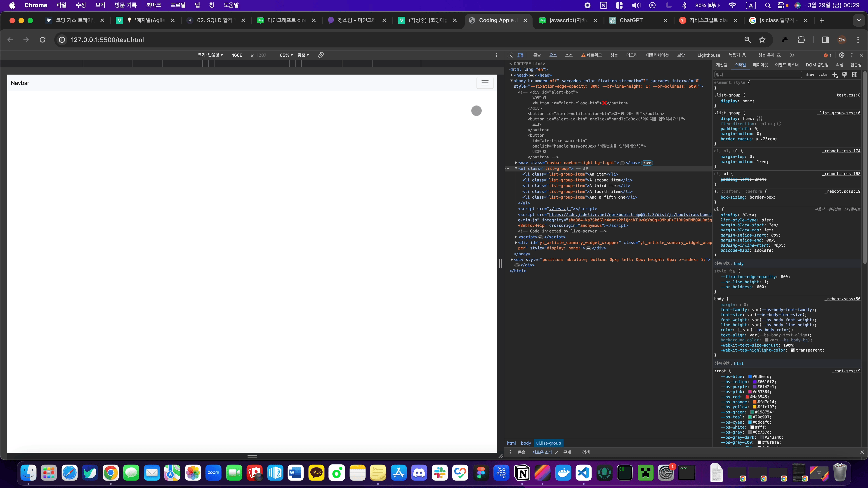Toggle the .cls class editor

tap(823, 74)
